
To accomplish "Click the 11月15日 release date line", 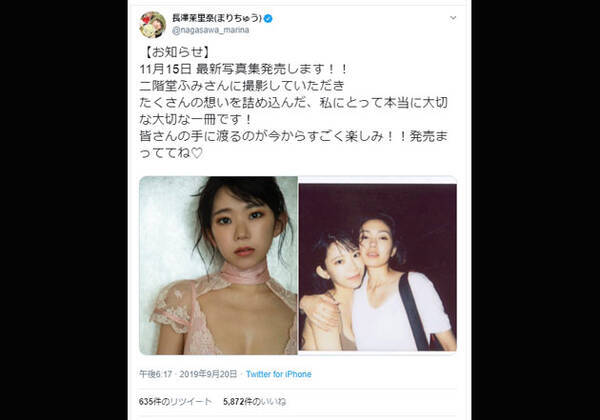I will [243, 69].
